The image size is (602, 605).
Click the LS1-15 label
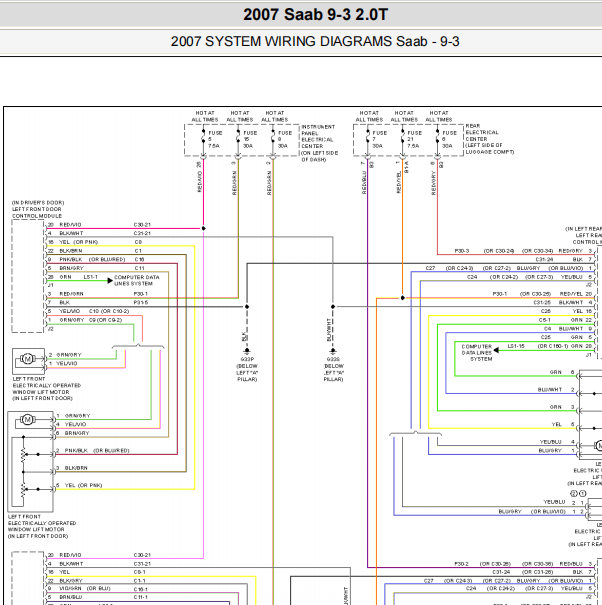(516, 346)
